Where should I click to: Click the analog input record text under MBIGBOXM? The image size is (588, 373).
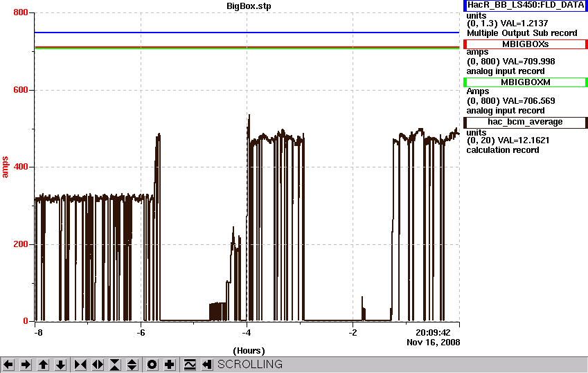tap(506, 111)
